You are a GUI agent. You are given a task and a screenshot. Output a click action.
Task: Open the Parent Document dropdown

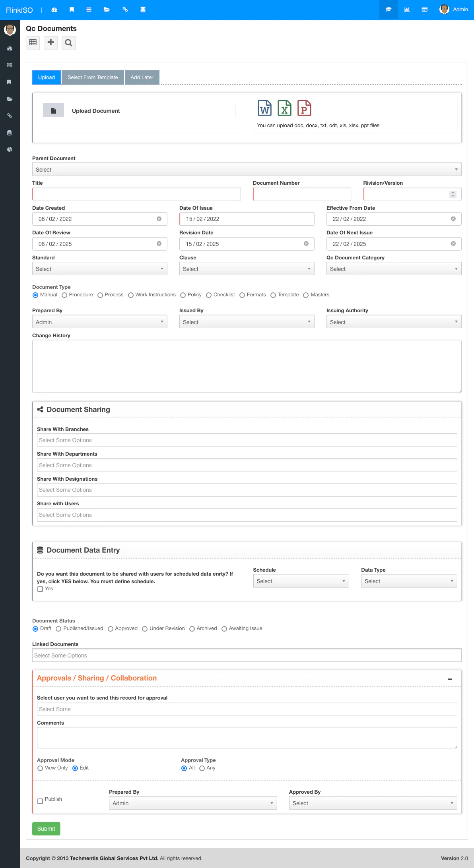tap(247, 170)
